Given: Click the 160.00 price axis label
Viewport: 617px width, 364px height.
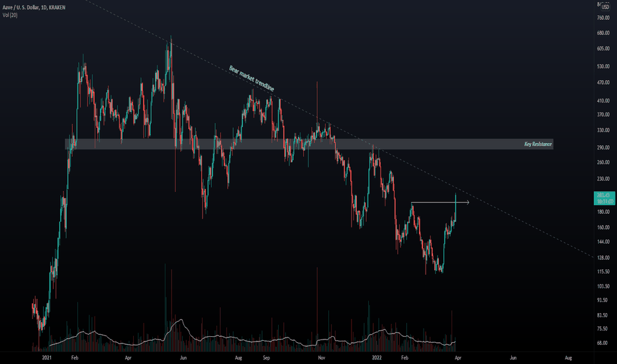Looking at the screenshot, I should click(x=603, y=228).
